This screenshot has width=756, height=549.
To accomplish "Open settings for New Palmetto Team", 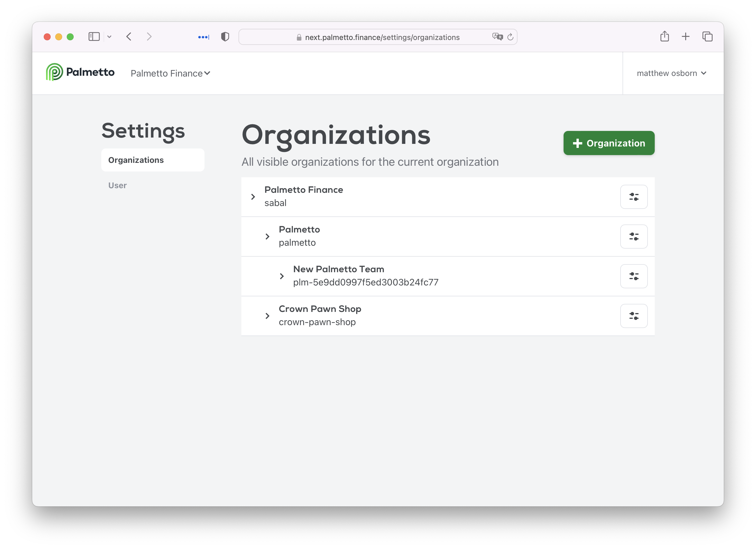I will point(634,276).
